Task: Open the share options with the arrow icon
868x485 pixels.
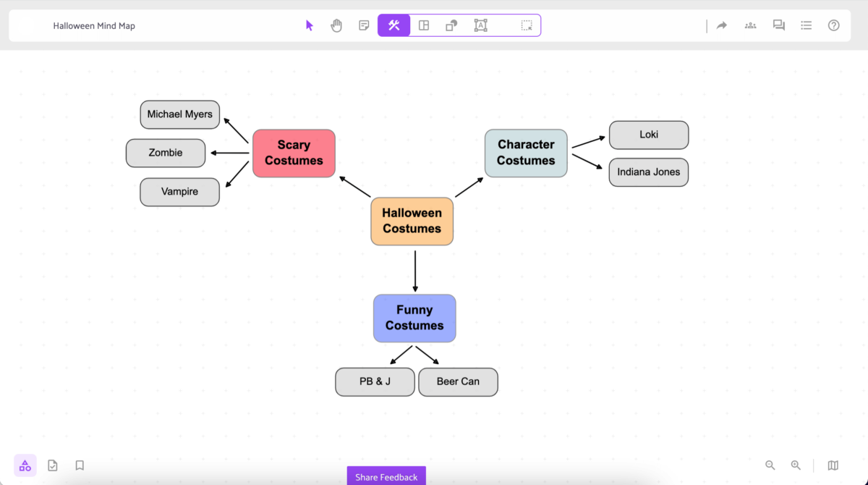Action: tap(721, 25)
